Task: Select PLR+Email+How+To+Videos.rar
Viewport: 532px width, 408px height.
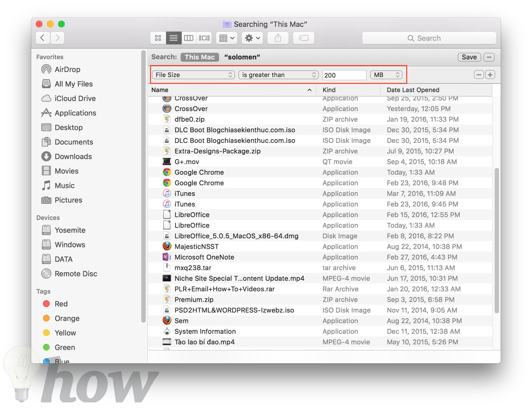Action: point(320,289)
